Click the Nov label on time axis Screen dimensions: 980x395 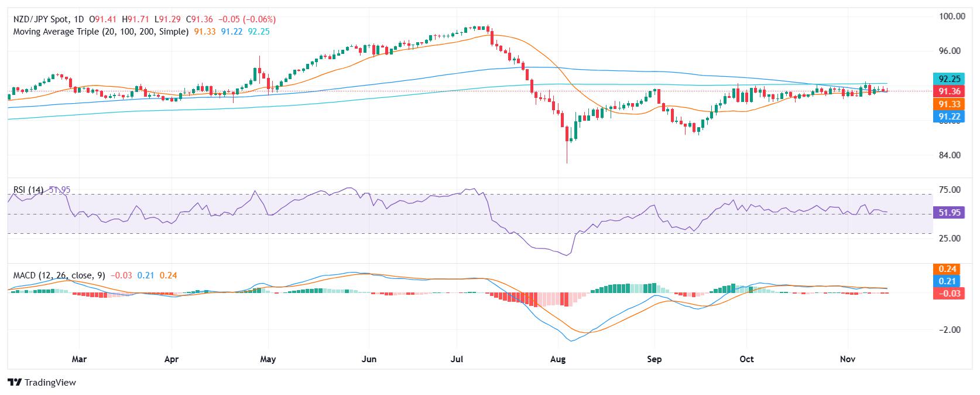point(847,359)
